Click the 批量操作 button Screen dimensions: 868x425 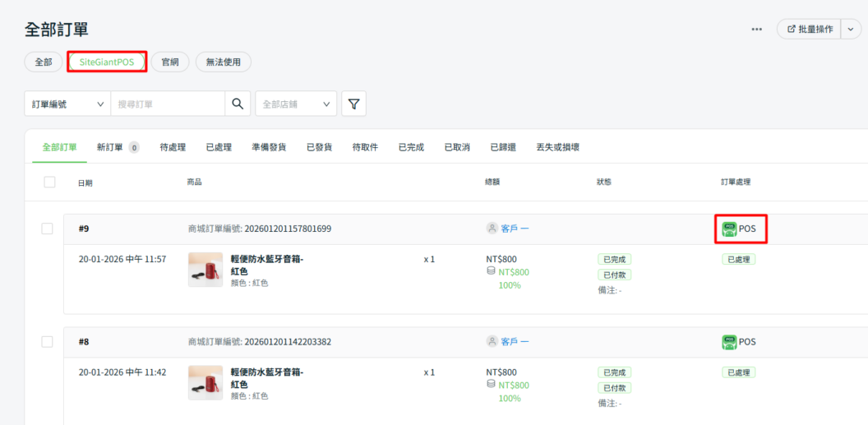click(809, 30)
